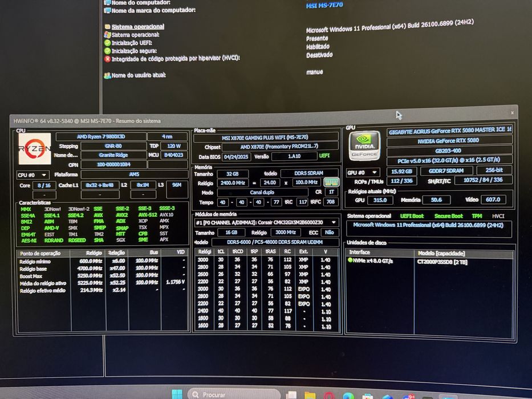This screenshot has width=532, height=399.
Task: Click the B404023 MCU field
Action: click(x=174, y=154)
